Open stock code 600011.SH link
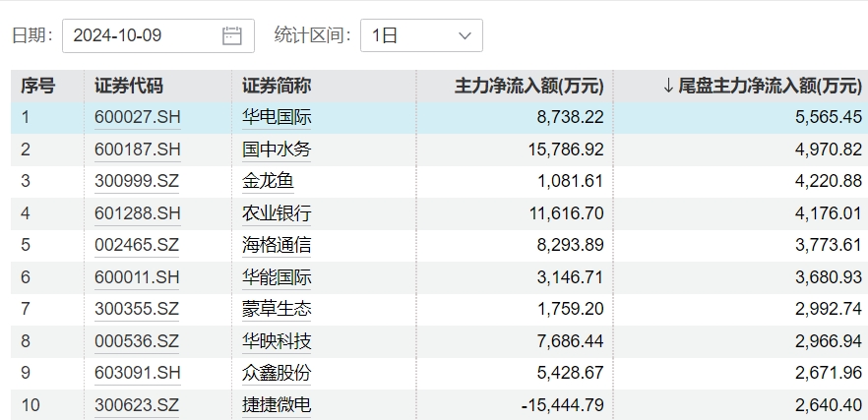The image size is (868, 420). pyautogui.click(x=138, y=277)
